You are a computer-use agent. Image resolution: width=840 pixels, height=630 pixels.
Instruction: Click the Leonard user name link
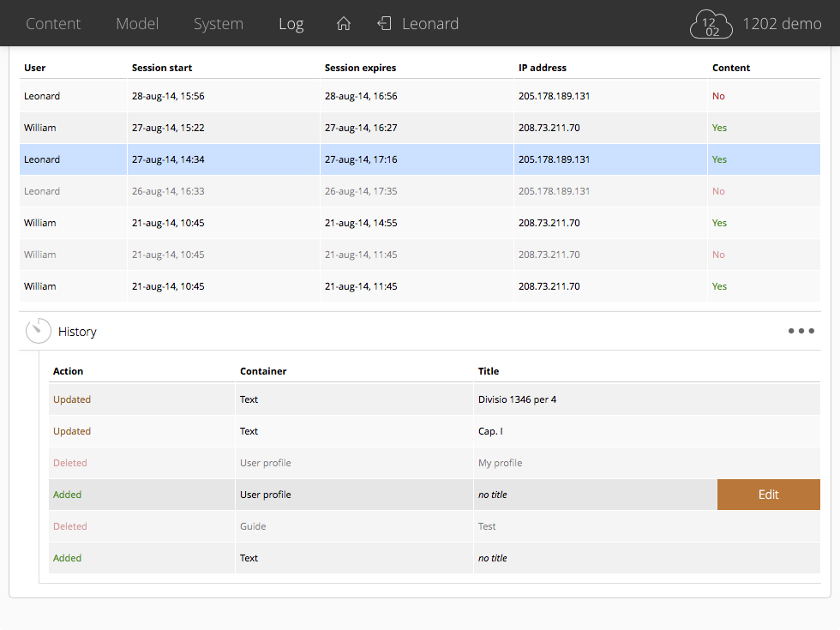pos(430,24)
